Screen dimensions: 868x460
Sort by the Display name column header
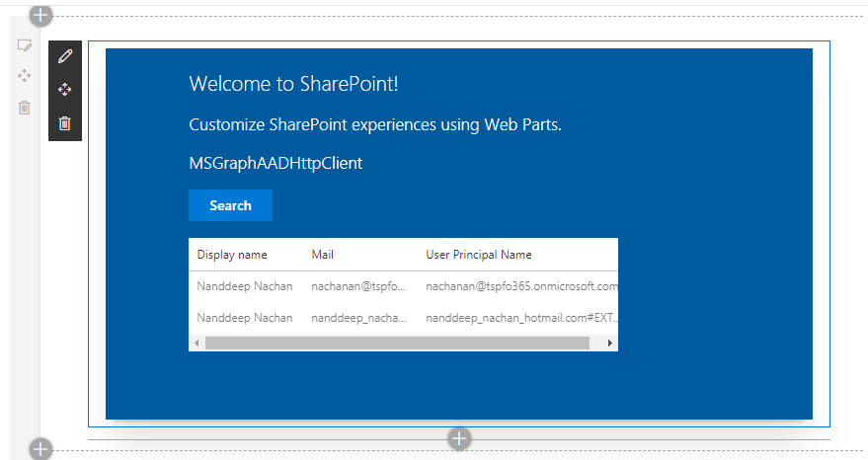(232, 255)
